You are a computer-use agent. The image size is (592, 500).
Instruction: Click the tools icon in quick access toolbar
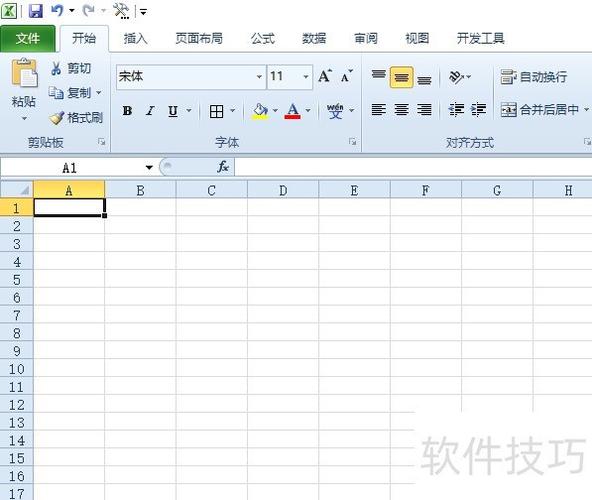121,11
